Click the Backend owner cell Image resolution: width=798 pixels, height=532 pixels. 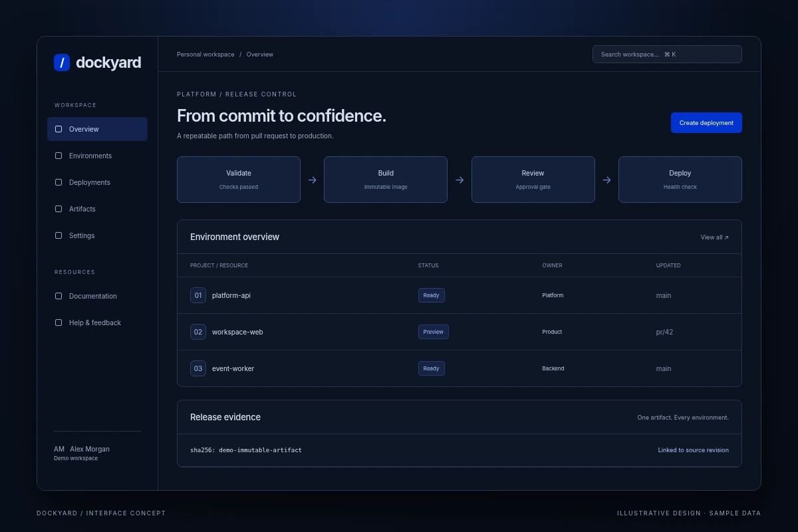553,368
